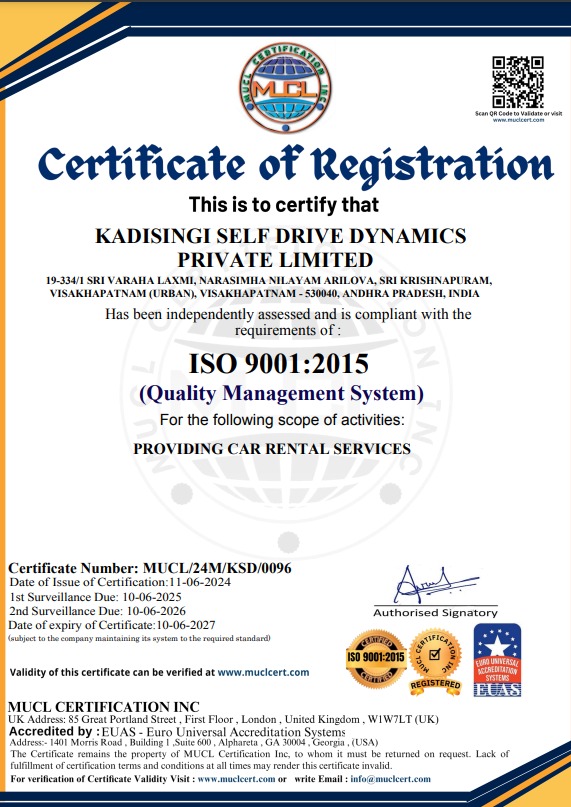The height and width of the screenshot is (807, 571).
Task: Click the info@muclcert.com email link
Action: pos(390,779)
